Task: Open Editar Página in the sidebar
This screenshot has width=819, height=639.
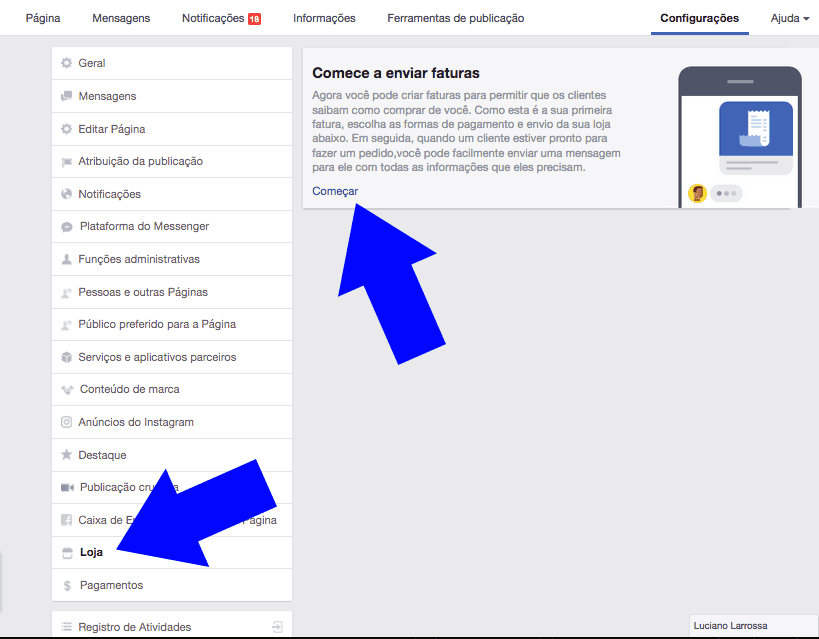Action: point(172,129)
